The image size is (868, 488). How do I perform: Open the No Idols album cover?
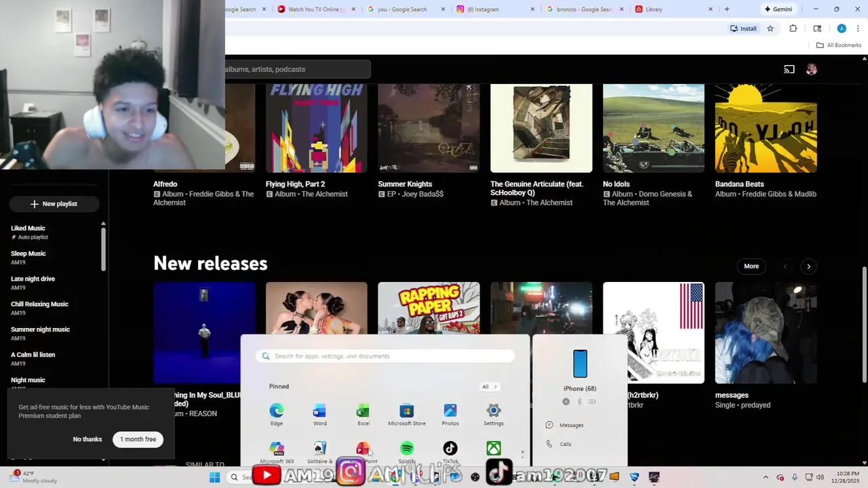click(654, 128)
